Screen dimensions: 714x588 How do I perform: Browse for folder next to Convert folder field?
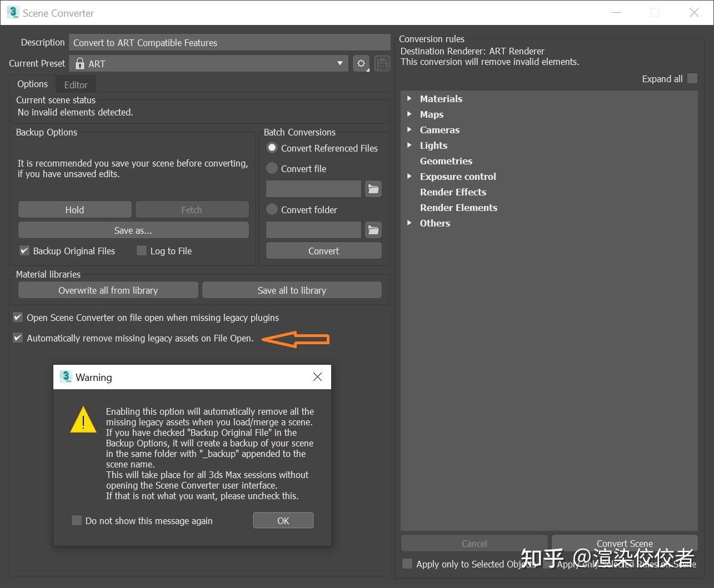click(373, 230)
